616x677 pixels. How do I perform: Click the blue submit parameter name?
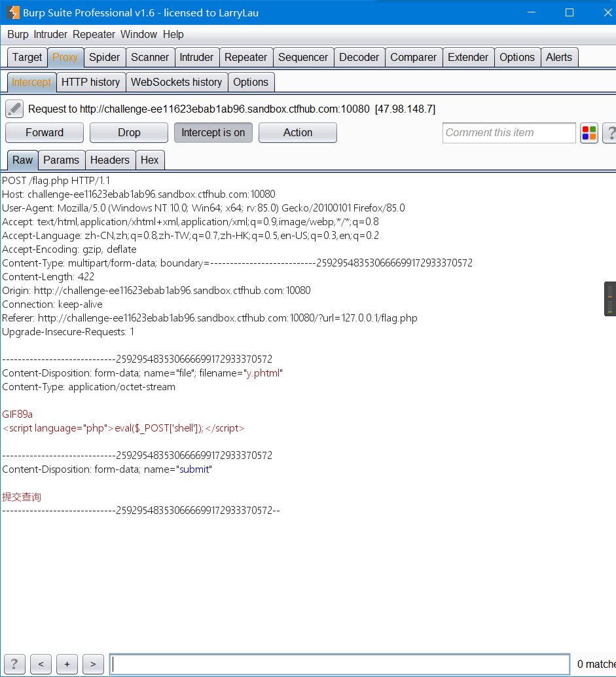click(x=194, y=469)
